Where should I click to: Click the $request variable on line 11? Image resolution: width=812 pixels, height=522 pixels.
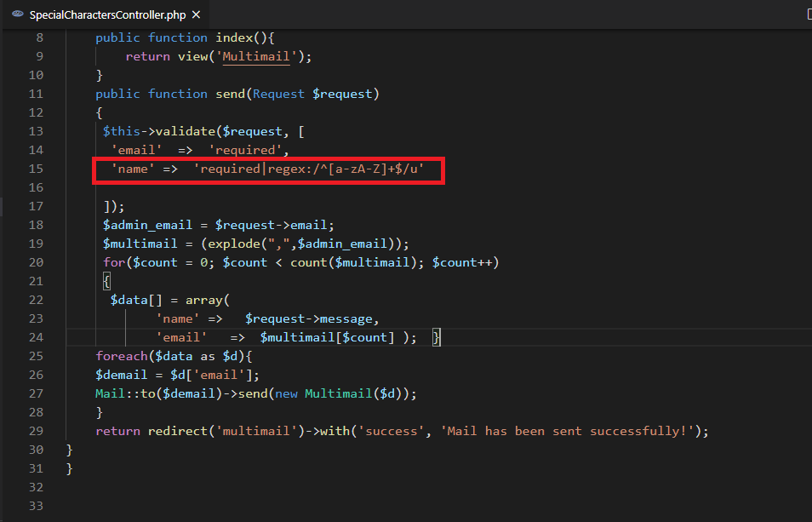[x=343, y=94]
